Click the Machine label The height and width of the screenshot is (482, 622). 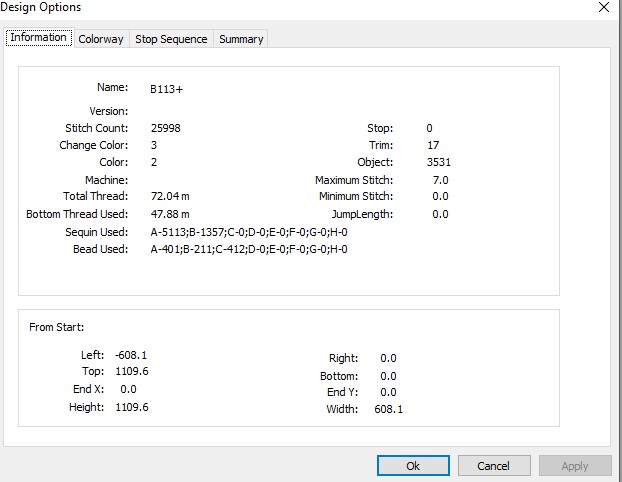(x=107, y=180)
